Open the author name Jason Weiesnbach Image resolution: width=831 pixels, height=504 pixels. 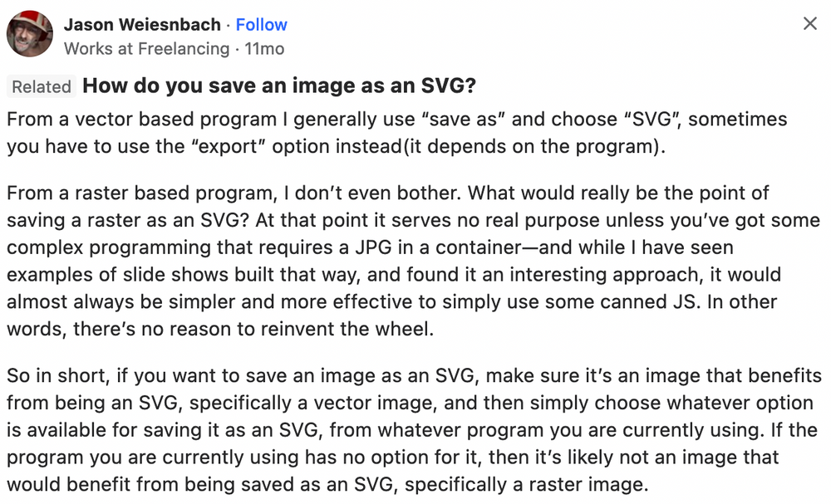142,24
